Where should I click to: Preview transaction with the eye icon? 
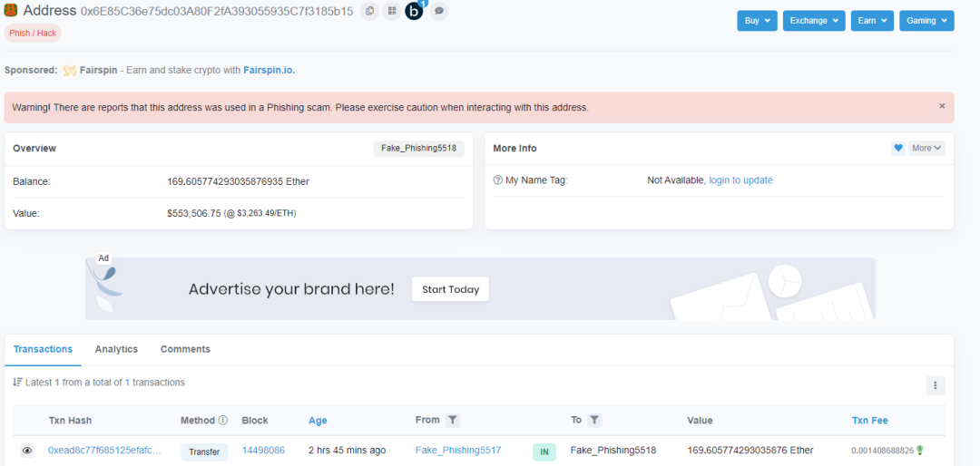[x=27, y=451]
